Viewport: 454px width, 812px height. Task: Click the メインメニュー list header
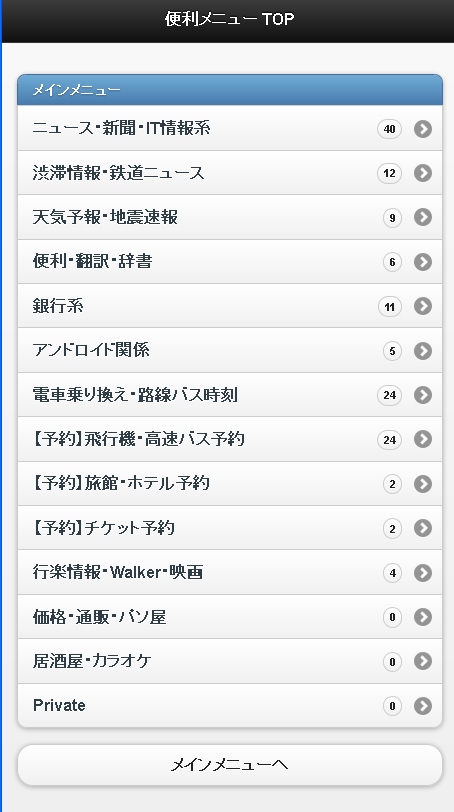click(x=230, y=90)
